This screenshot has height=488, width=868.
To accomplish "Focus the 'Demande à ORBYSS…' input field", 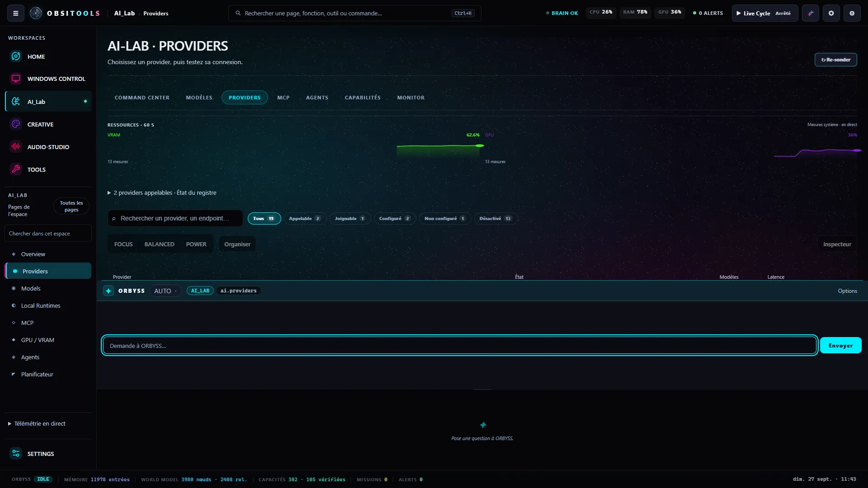I will coord(459,346).
